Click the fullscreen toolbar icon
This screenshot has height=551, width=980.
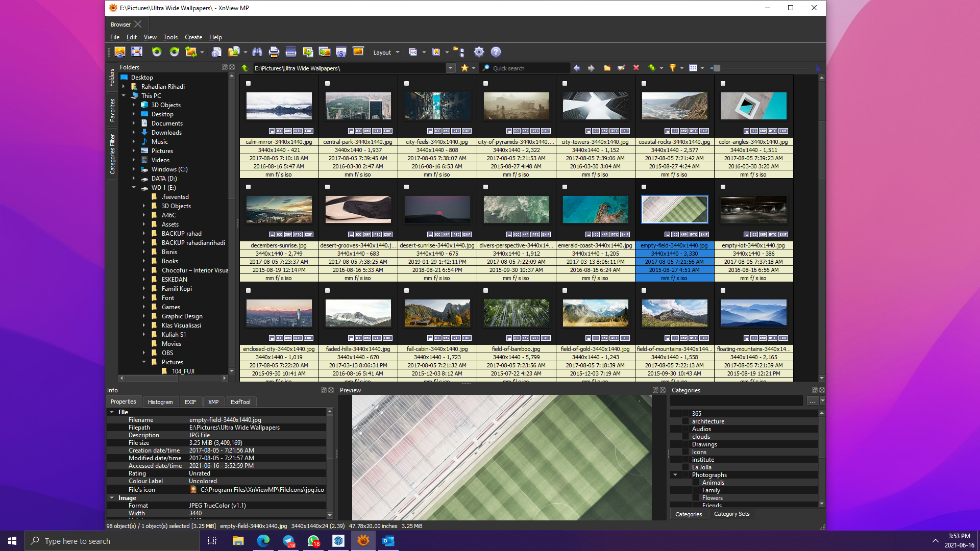tap(137, 52)
